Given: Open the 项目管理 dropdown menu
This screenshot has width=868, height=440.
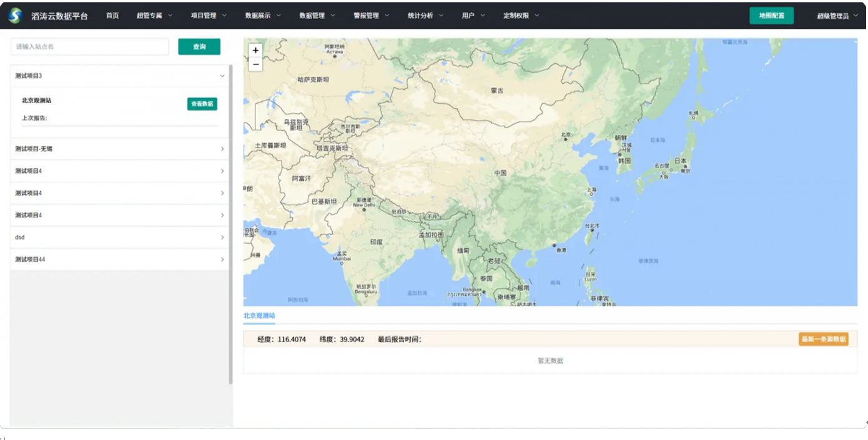Looking at the screenshot, I should [x=209, y=16].
